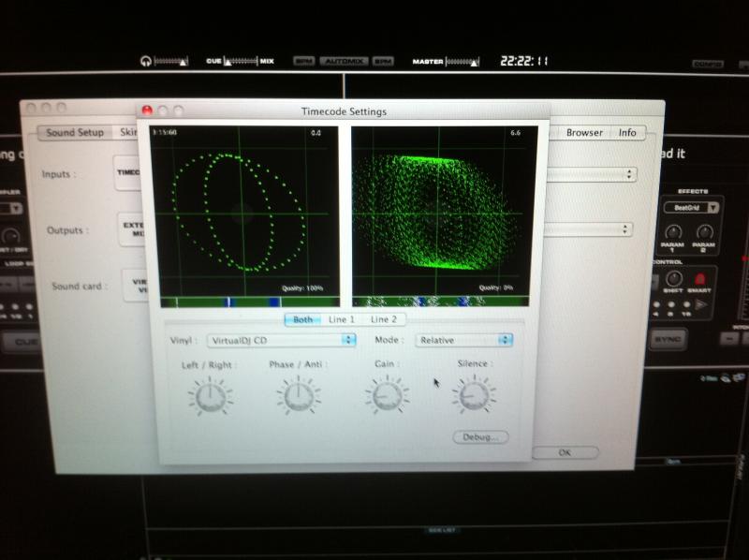This screenshot has width=749, height=560.
Task: Open the Info tab in the config window
Action: click(627, 133)
